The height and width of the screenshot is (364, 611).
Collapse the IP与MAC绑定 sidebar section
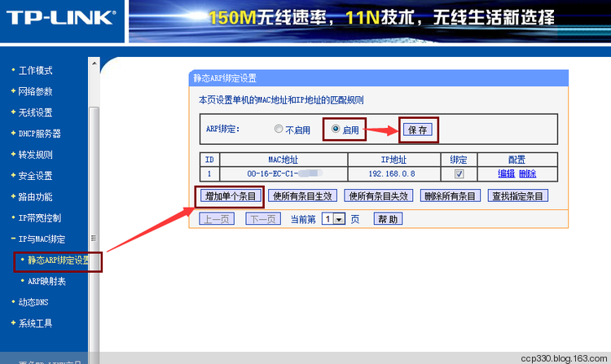42,239
